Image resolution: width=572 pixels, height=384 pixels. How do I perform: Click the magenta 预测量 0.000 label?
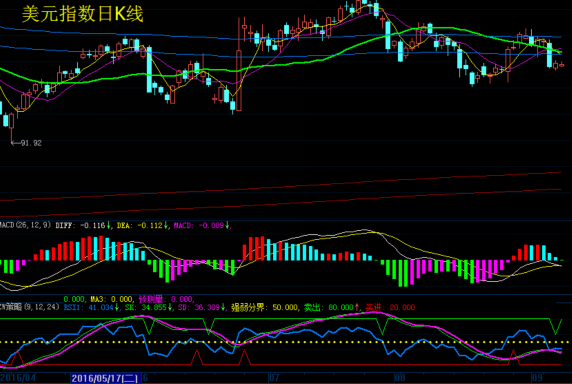[x=166, y=299]
